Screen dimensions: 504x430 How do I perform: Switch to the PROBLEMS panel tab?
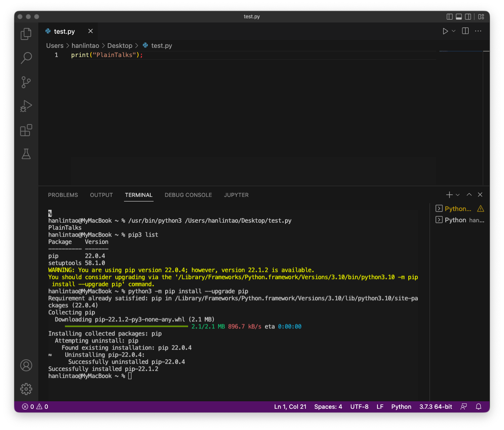click(63, 195)
